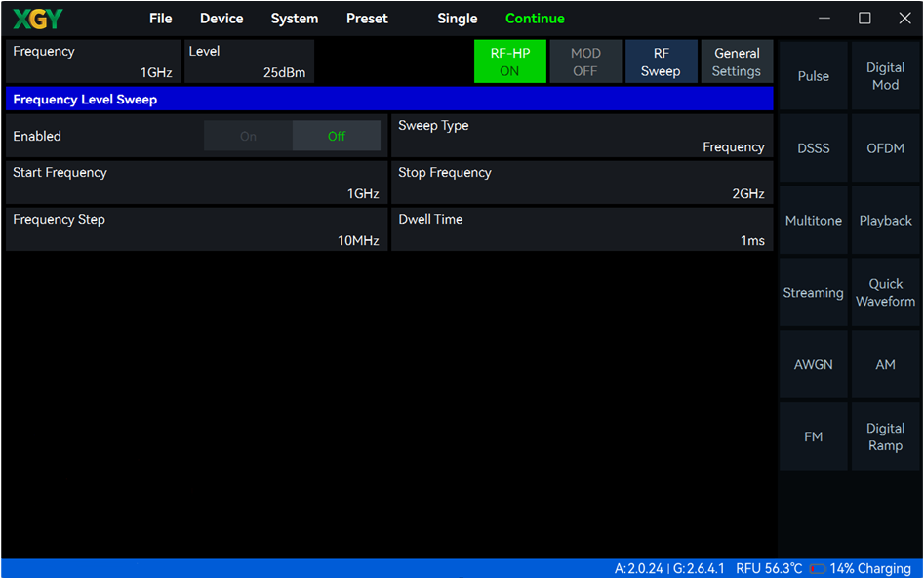Click the XGY logo icon
This screenshot has width=924, height=579.
point(38,19)
